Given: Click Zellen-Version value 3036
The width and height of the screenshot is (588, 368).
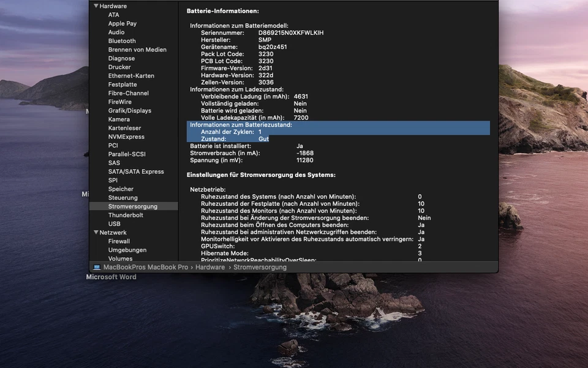Looking at the screenshot, I should pos(266,83).
